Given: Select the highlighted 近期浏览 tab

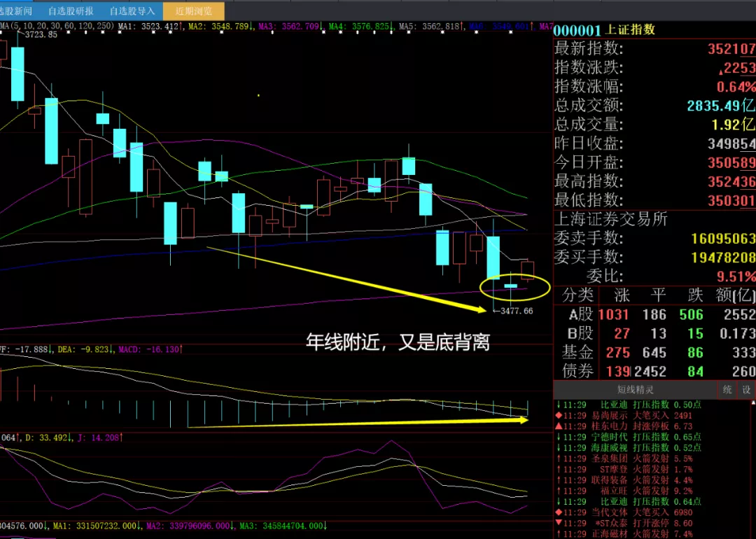Looking at the screenshot, I should tap(194, 10).
